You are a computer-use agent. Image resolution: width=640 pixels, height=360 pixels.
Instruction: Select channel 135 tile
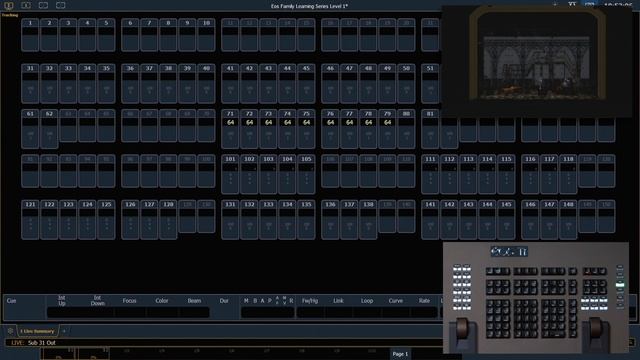pos(306,219)
